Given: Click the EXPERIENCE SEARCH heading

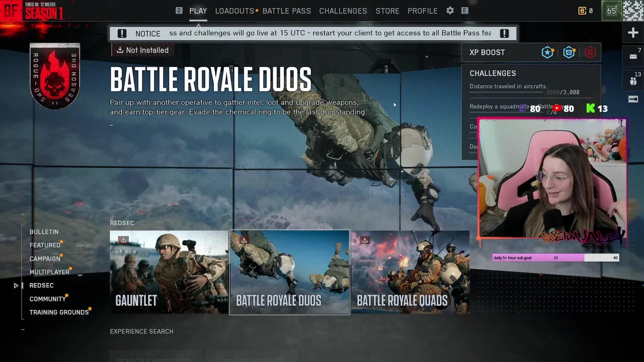Looking at the screenshot, I should [x=141, y=331].
